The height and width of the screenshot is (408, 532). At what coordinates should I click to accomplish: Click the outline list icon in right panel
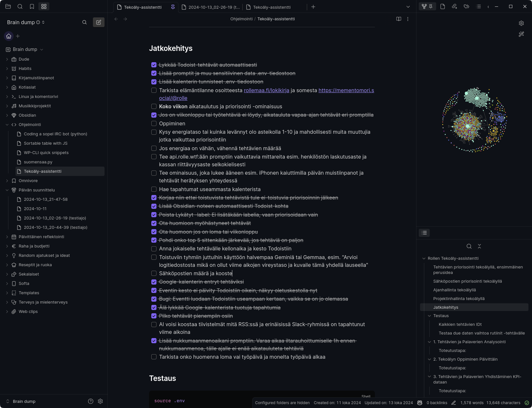tap(424, 233)
